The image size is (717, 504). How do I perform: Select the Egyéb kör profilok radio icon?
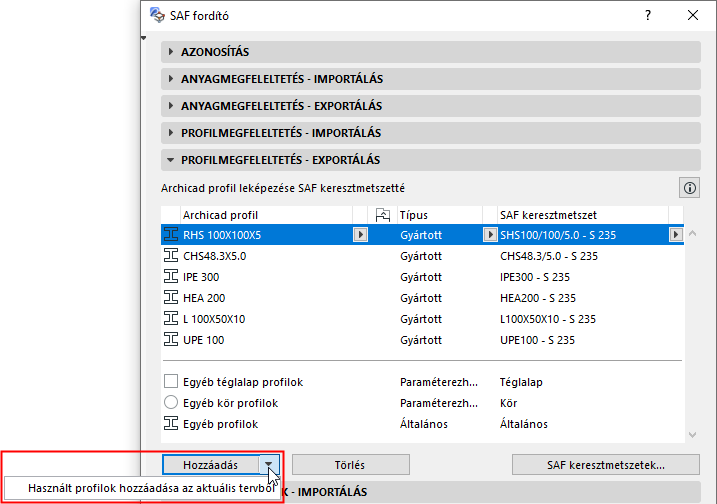(x=169, y=403)
